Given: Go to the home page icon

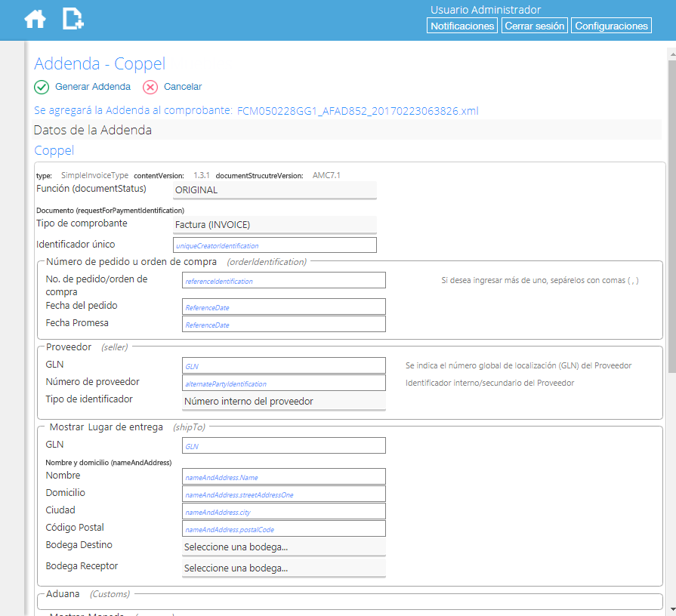Looking at the screenshot, I should pyautogui.click(x=35, y=20).
